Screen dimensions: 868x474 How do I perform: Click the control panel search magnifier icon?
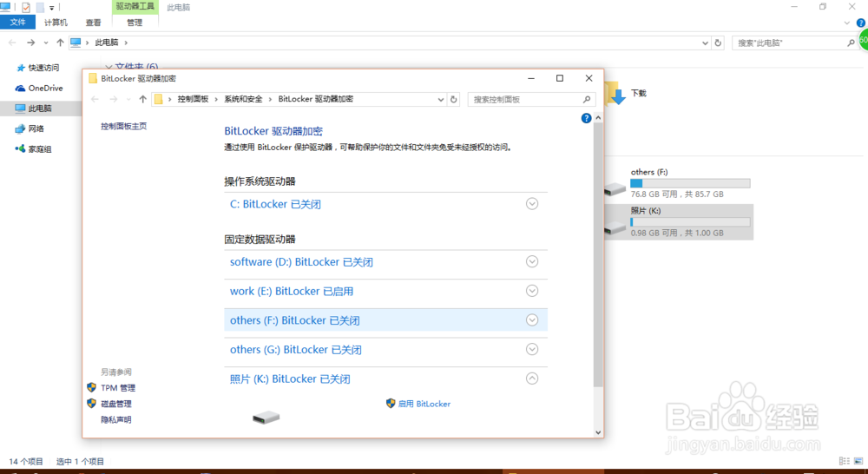[587, 100]
